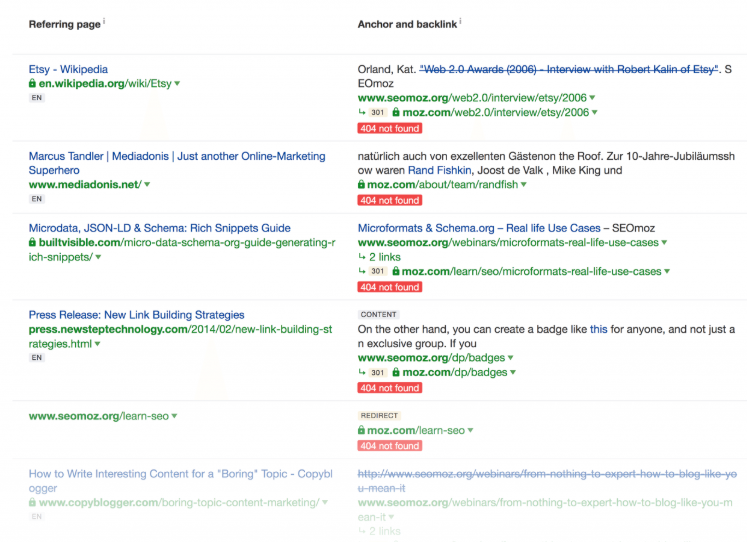Click the lock icon before en.wikipedia.org
The height and width of the screenshot is (542, 747).
[x=32, y=83]
